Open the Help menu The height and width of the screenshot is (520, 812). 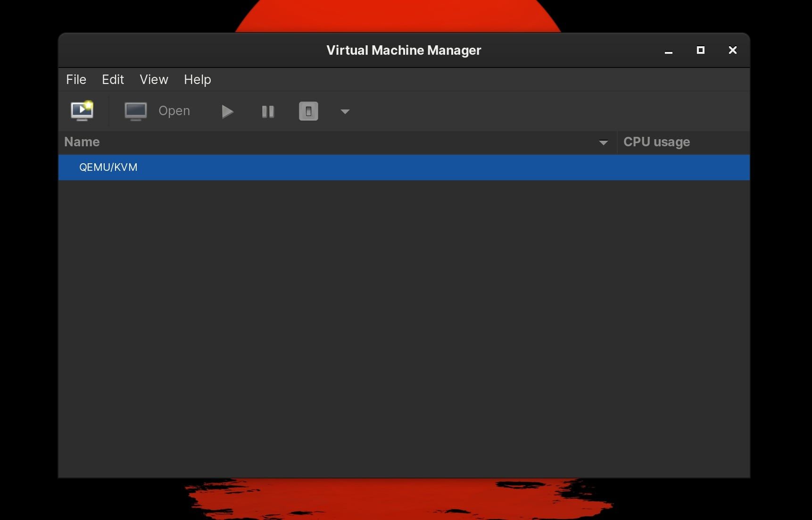[x=197, y=79]
